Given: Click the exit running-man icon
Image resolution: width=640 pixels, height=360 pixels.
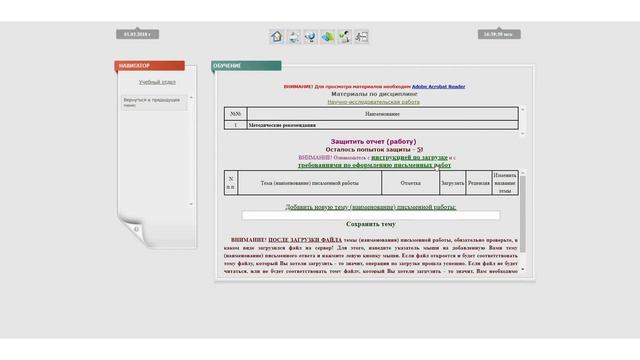Looking at the screenshot, I should [361, 37].
